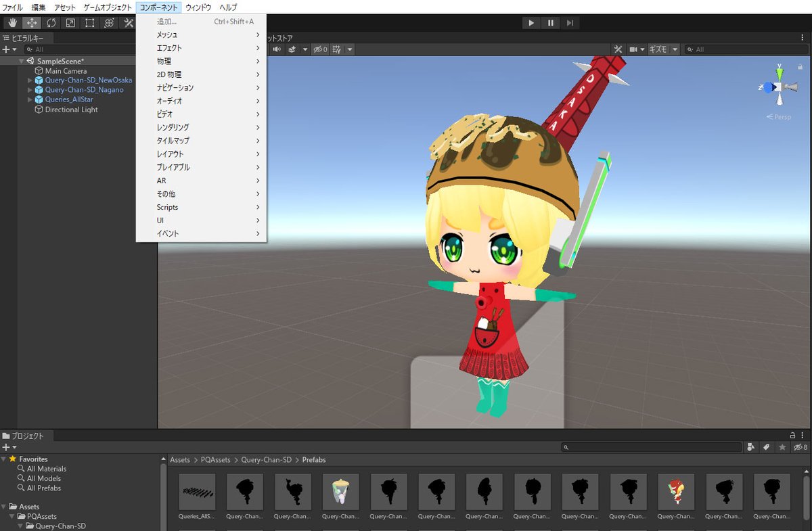This screenshot has width=812, height=531.
Task: Toggle hidden objects visibility in scene
Action: click(x=319, y=49)
